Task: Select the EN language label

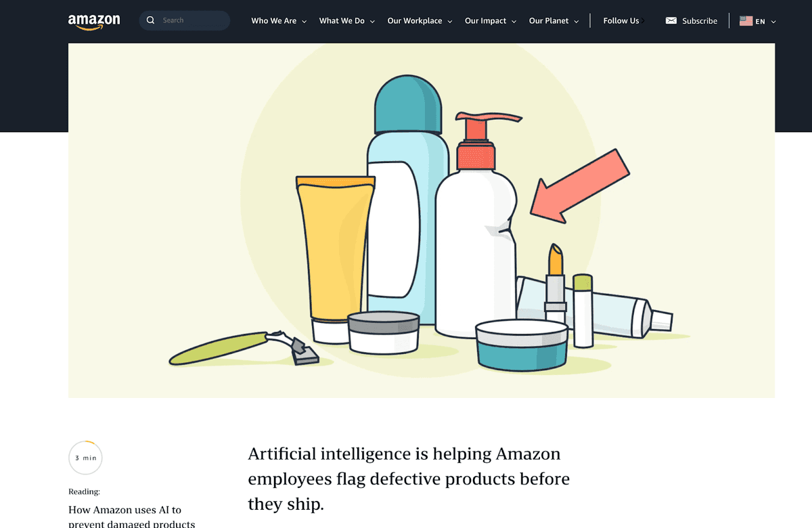Action: [761, 22]
